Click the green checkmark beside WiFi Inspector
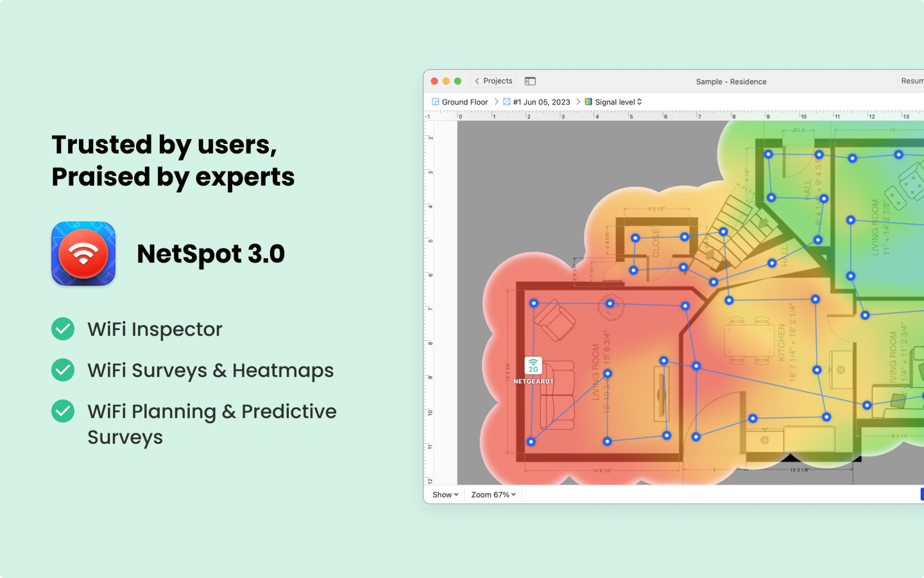Image resolution: width=924 pixels, height=578 pixels. (x=63, y=329)
